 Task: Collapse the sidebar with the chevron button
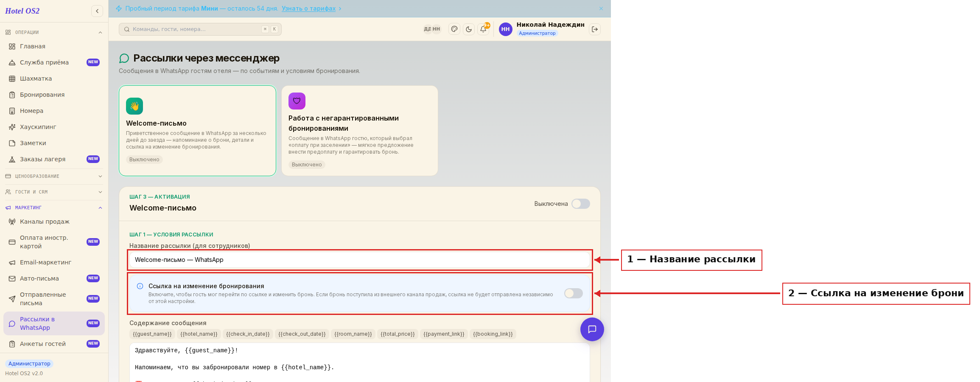pyautogui.click(x=97, y=11)
